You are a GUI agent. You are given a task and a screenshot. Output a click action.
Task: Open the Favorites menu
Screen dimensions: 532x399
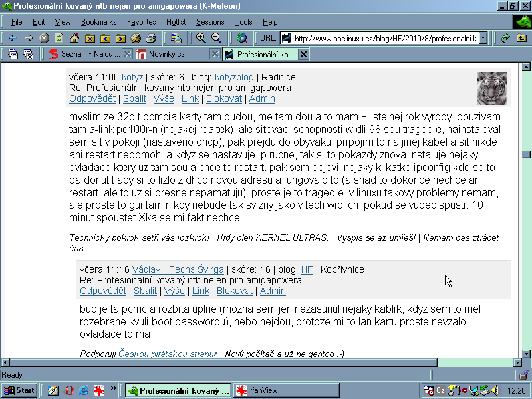(x=142, y=22)
